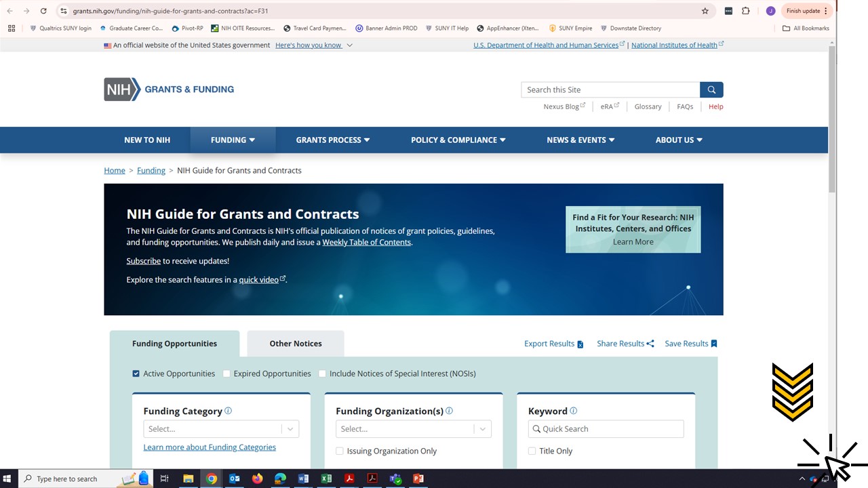Expand the About Us menu

coord(679,140)
